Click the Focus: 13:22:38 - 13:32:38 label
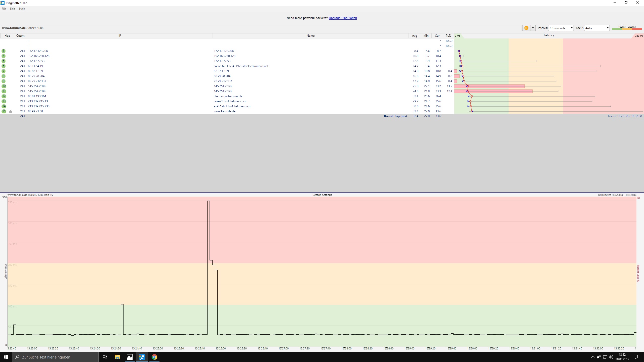Screen dimensions: 644x362 (x=625, y=116)
